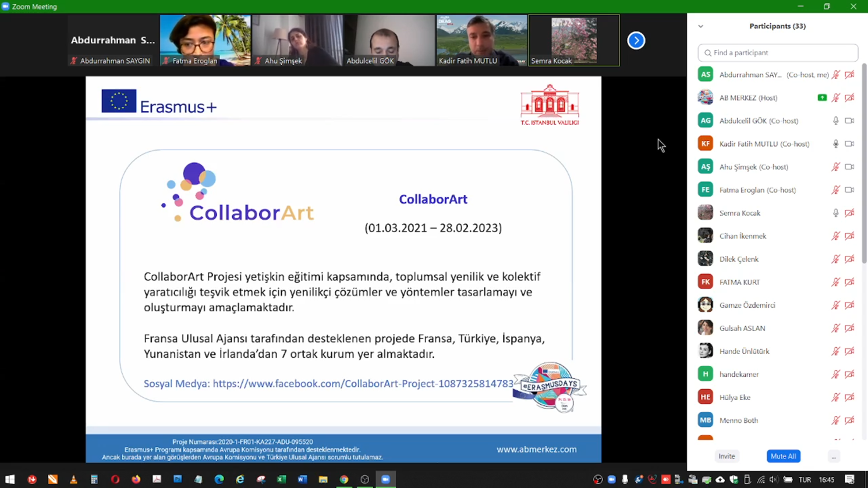Screen dimensions: 868x488
Task: Select FATMA KURT in the participant list
Action: pyautogui.click(x=739, y=282)
